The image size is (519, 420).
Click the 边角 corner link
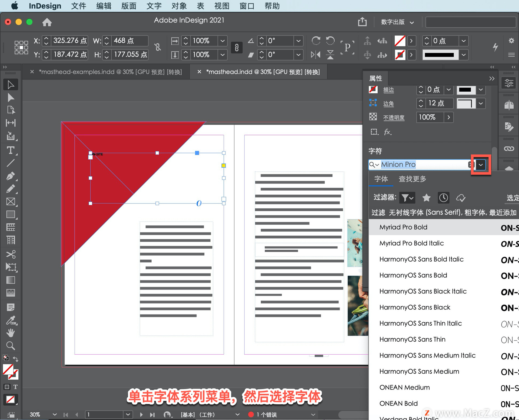point(388,104)
